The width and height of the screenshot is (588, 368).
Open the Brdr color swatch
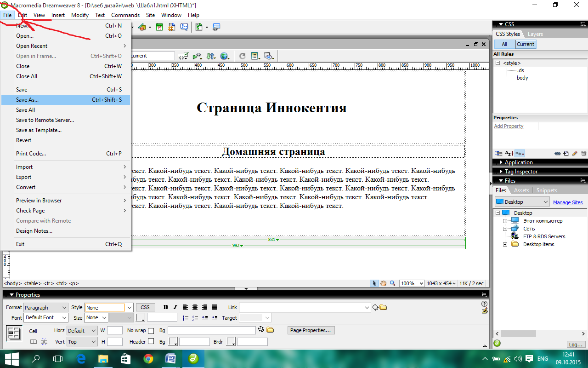point(231,342)
